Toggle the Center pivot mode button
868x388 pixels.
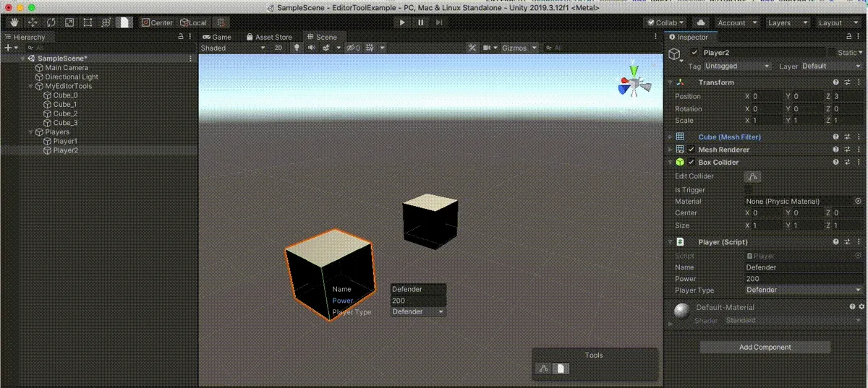pyautogui.click(x=158, y=22)
